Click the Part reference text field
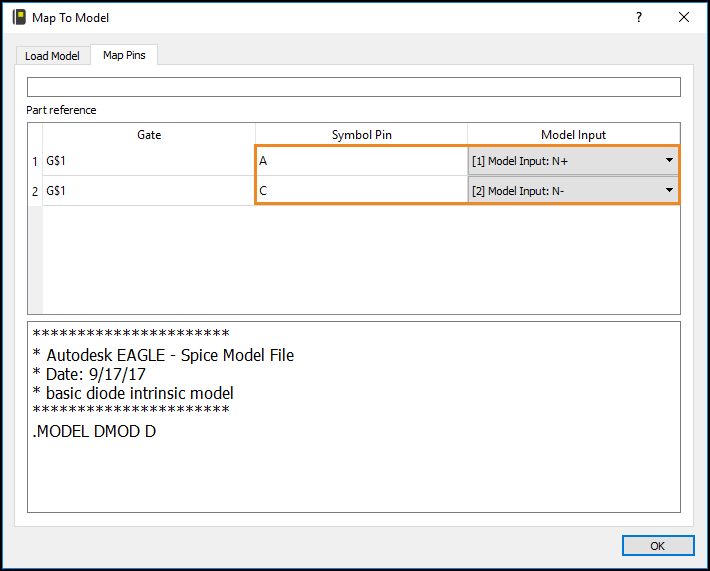This screenshot has height=571, width=710. (x=353, y=87)
